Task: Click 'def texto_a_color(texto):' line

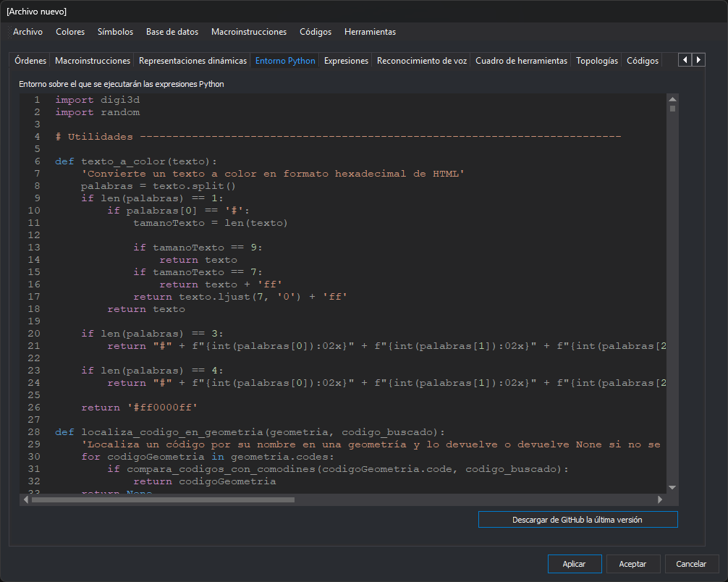Action: click(x=135, y=161)
